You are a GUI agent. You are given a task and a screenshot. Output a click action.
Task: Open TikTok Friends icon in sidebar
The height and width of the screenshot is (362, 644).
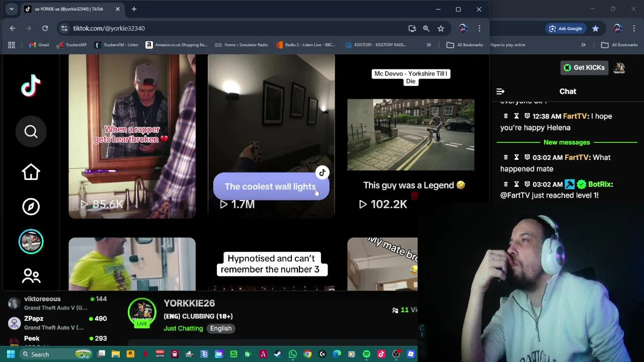pos(31,276)
